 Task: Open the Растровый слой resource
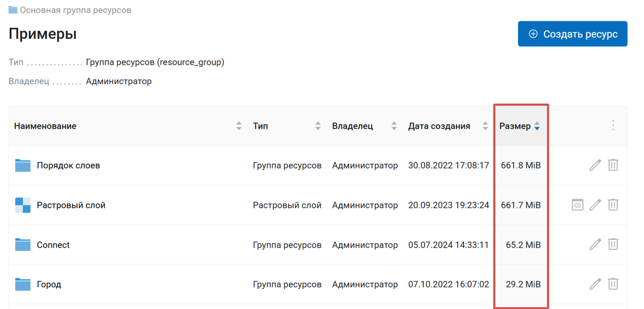tap(71, 205)
